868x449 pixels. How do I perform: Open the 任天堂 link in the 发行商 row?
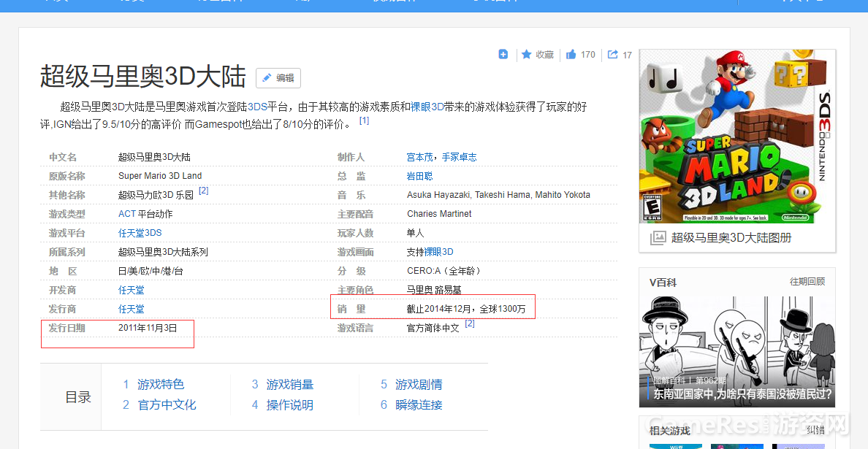click(x=132, y=309)
